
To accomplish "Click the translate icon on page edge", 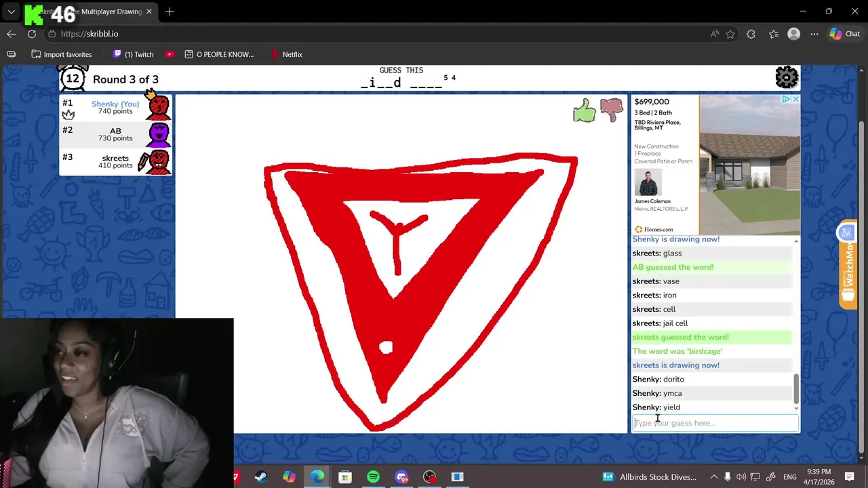I will [x=846, y=233].
